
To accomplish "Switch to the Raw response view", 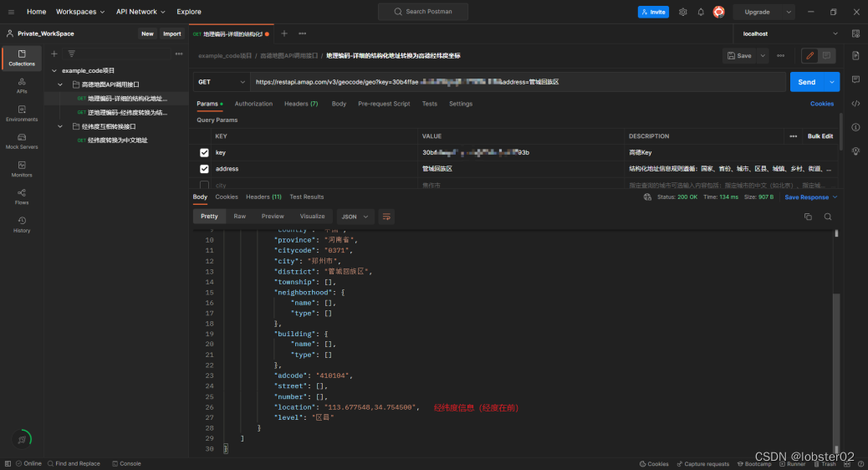I will [x=240, y=217].
